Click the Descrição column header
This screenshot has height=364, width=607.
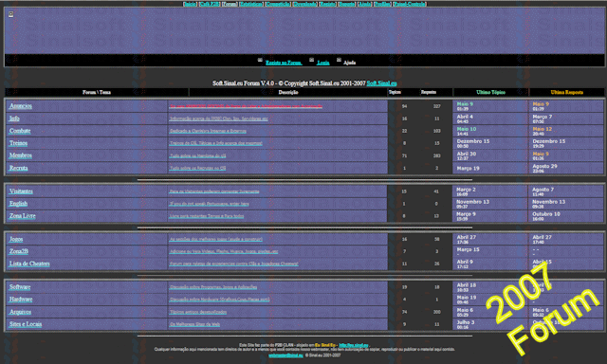point(288,93)
